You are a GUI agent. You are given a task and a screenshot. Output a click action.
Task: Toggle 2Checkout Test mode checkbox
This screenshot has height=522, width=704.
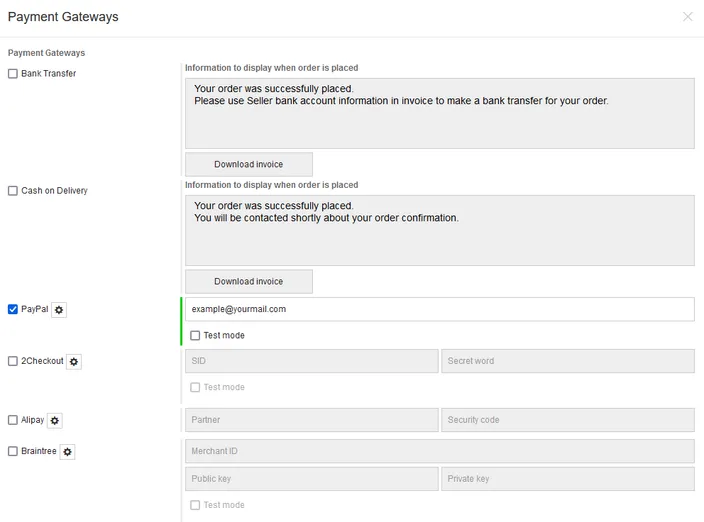tap(195, 387)
